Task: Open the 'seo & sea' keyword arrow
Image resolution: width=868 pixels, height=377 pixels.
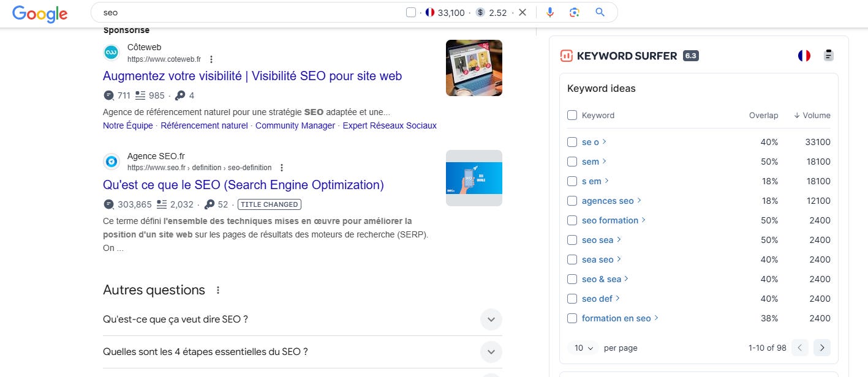Action: 627,279
